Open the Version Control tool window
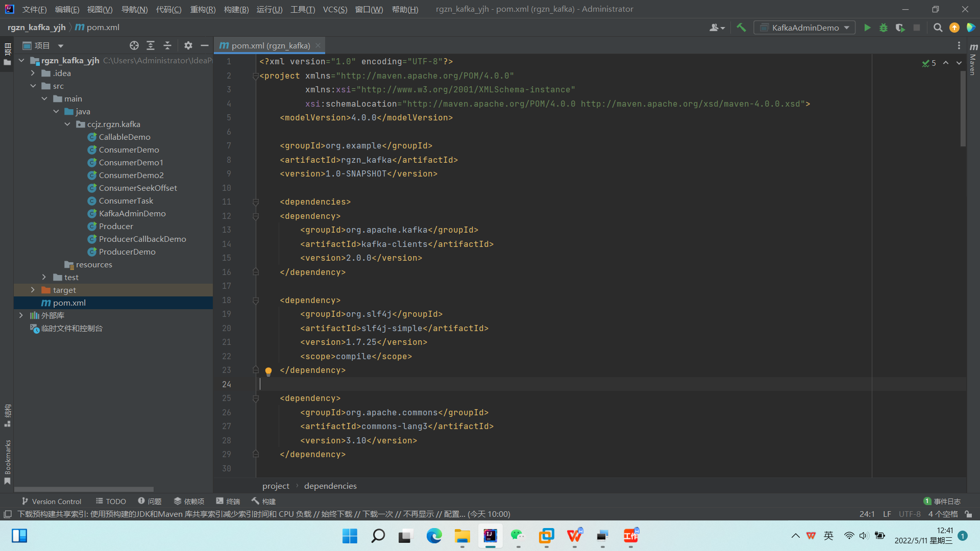The image size is (980, 551). pos(51,502)
